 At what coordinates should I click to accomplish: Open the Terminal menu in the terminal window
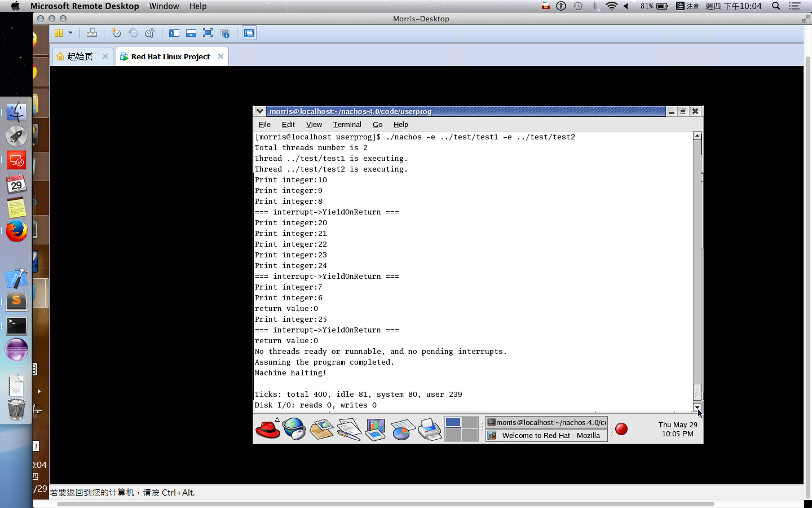click(347, 125)
